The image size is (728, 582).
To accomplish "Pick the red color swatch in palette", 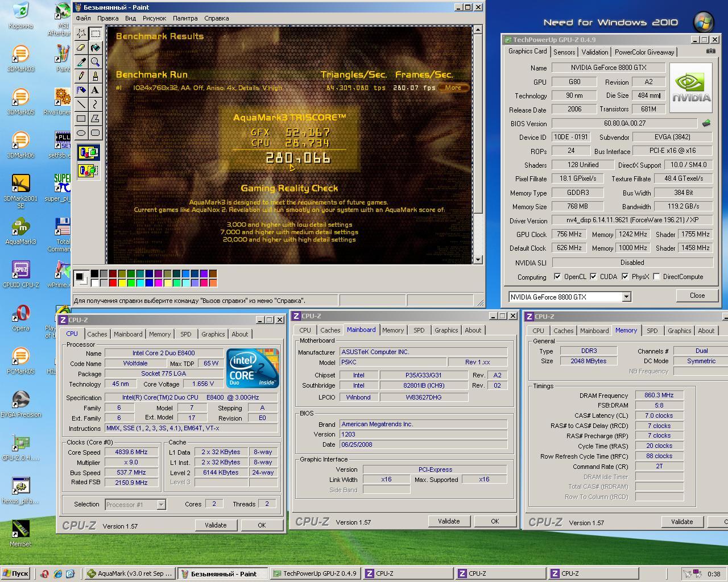I will pyautogui.click(x=113, y=282).
